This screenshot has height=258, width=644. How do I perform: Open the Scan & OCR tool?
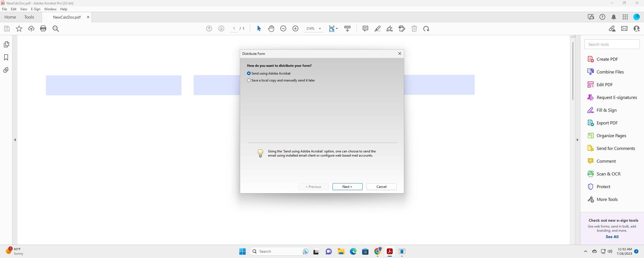pyautogui.click(x=609, y=174)
